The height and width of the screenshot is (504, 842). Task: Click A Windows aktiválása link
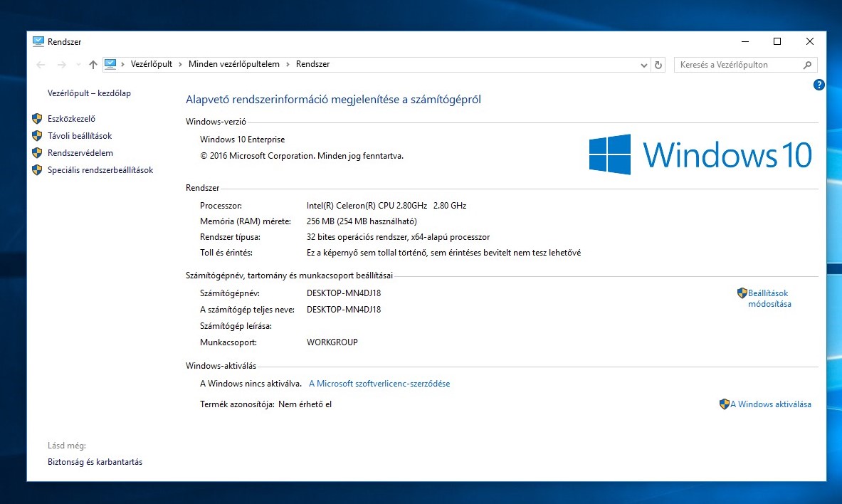tap(771, 404)
